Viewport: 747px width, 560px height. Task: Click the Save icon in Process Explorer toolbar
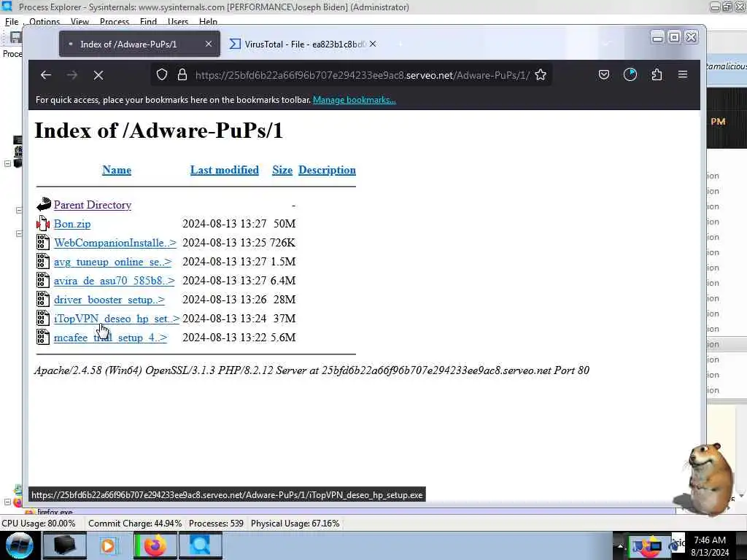click(15, 38)
